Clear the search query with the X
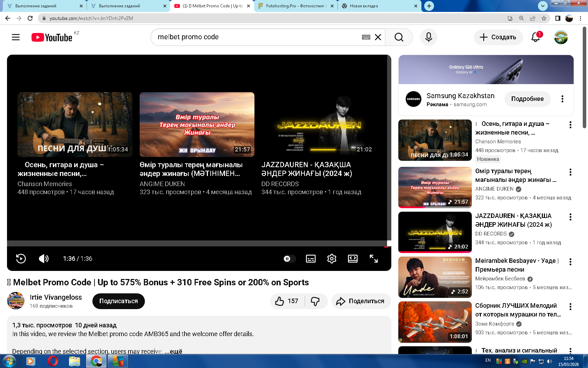This screenshot has height=368, width=588. pyautogui.click(x=378, y=37)
